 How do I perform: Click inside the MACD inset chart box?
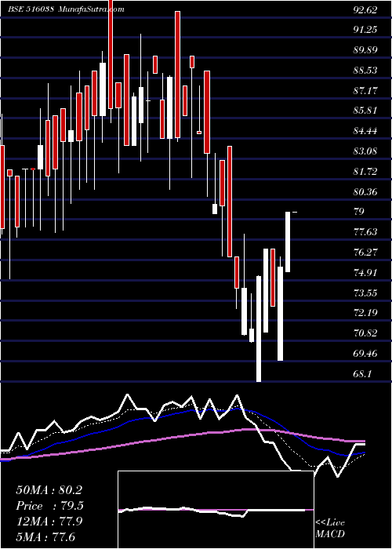[216, 510]
